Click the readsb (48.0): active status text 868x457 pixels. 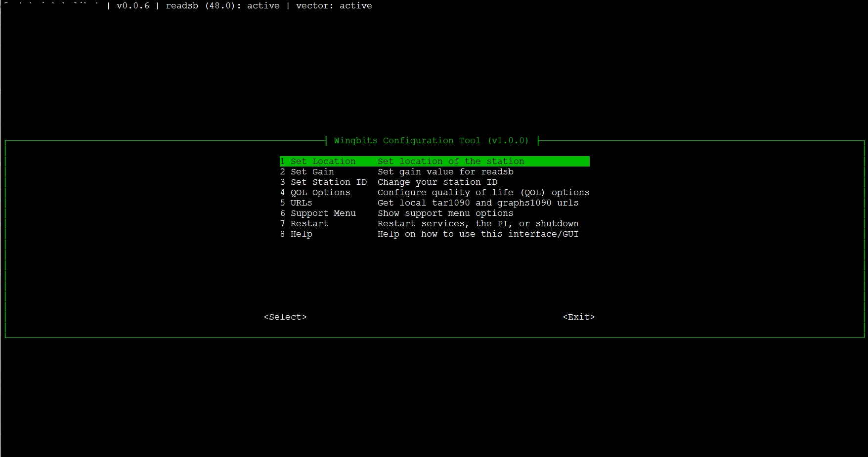click(x=222, y=6)
